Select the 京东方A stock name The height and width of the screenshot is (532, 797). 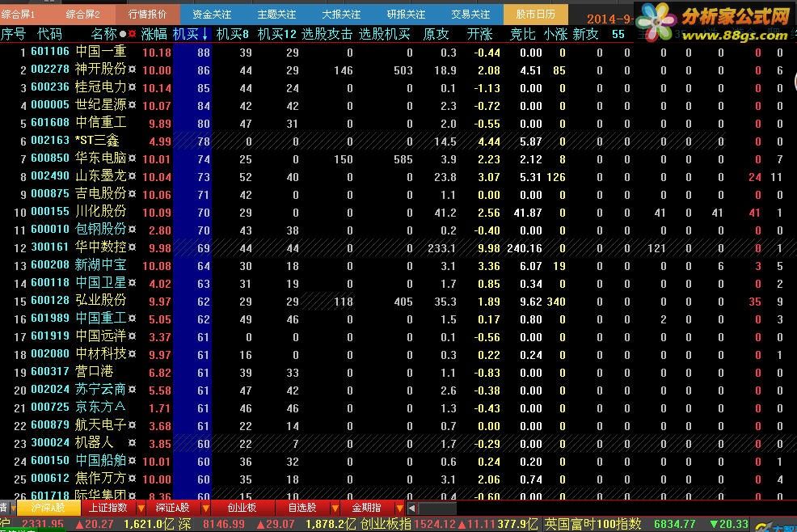pyautogui.click(x=100, y=407)
